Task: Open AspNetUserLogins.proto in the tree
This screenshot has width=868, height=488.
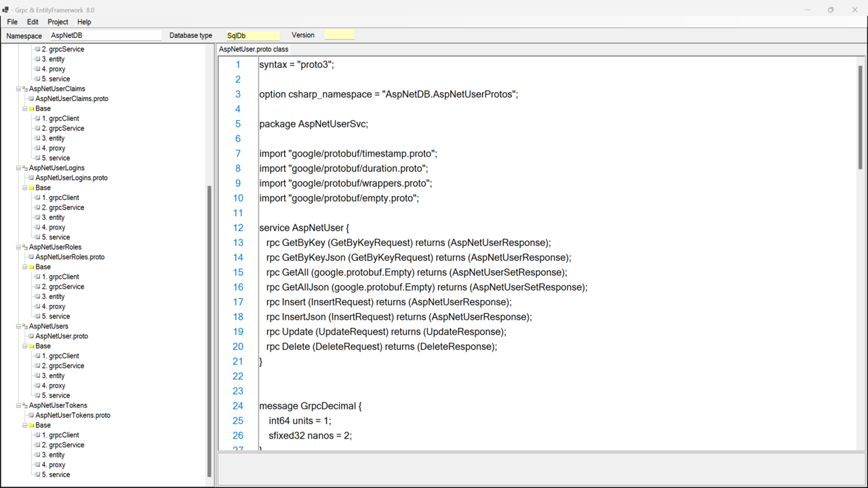Action: click(71, 178)
